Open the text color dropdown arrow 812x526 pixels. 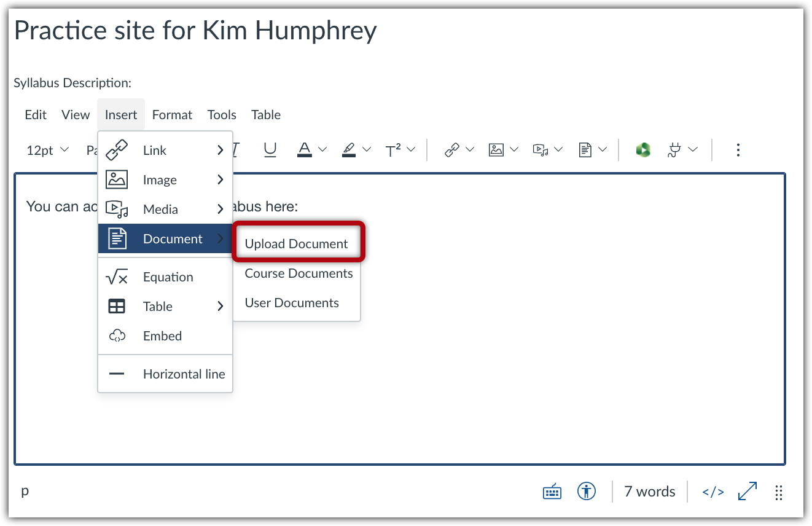[322, 149]
